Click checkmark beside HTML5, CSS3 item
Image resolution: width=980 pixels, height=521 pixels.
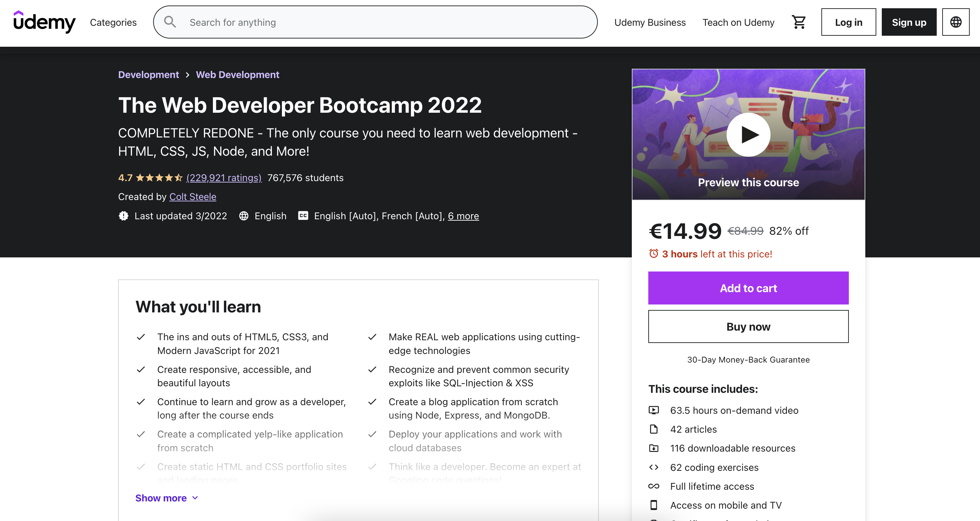pyautogui.click(x=141, y=337)
